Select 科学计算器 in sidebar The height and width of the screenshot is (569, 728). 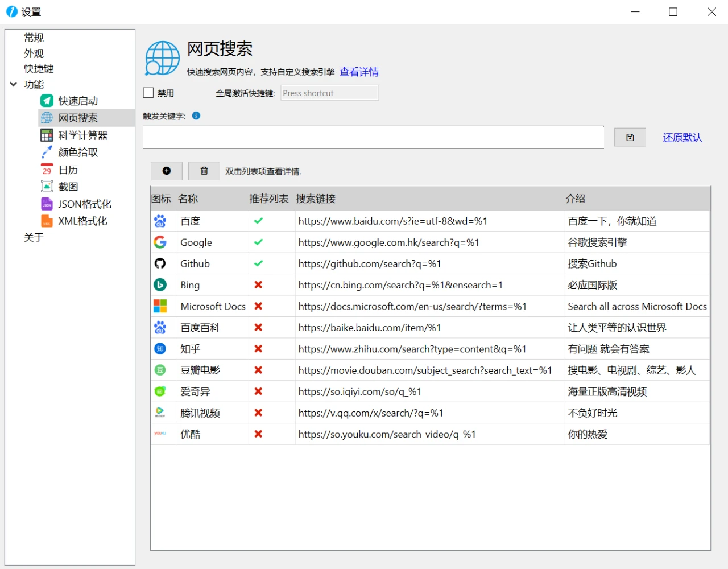pos(83,135)
